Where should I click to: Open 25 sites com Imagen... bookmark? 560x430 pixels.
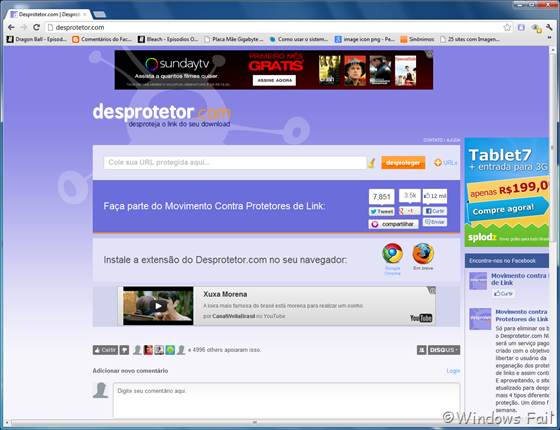pos(470,39)
